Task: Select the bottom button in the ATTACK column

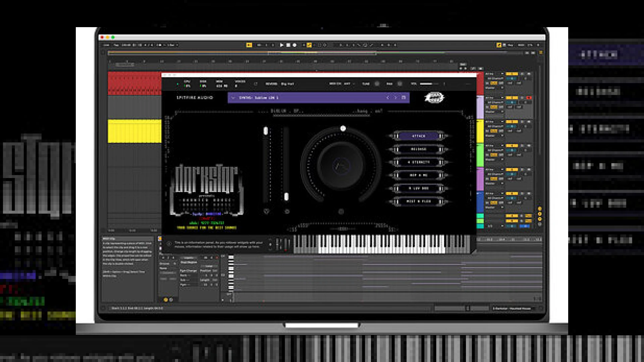Action: (419, 201)
